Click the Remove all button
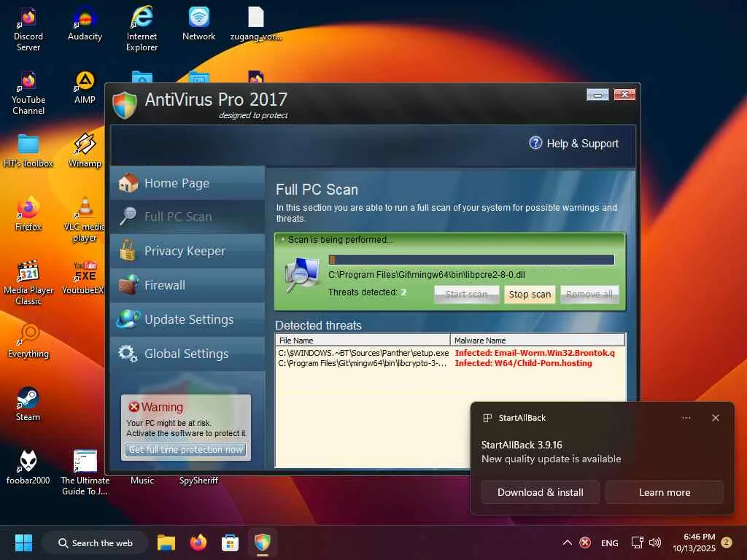This screenshot has width=747, height=560. tap(589, 295)
